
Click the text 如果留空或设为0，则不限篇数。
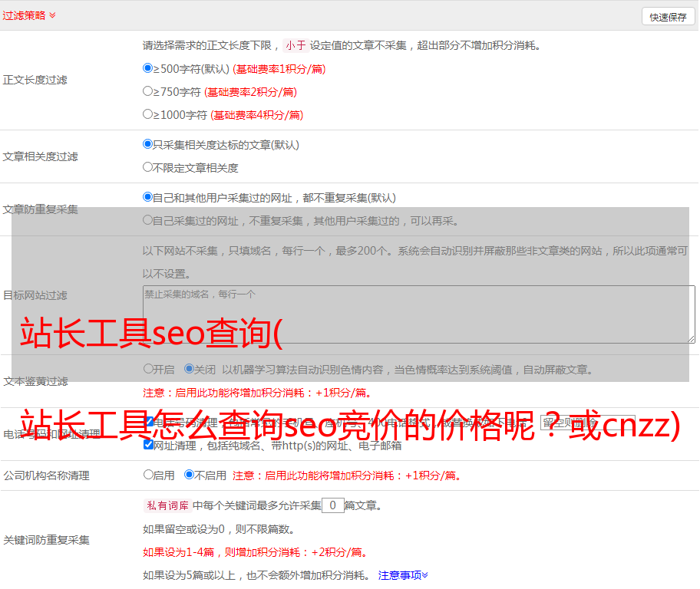[x=220, y=529]
